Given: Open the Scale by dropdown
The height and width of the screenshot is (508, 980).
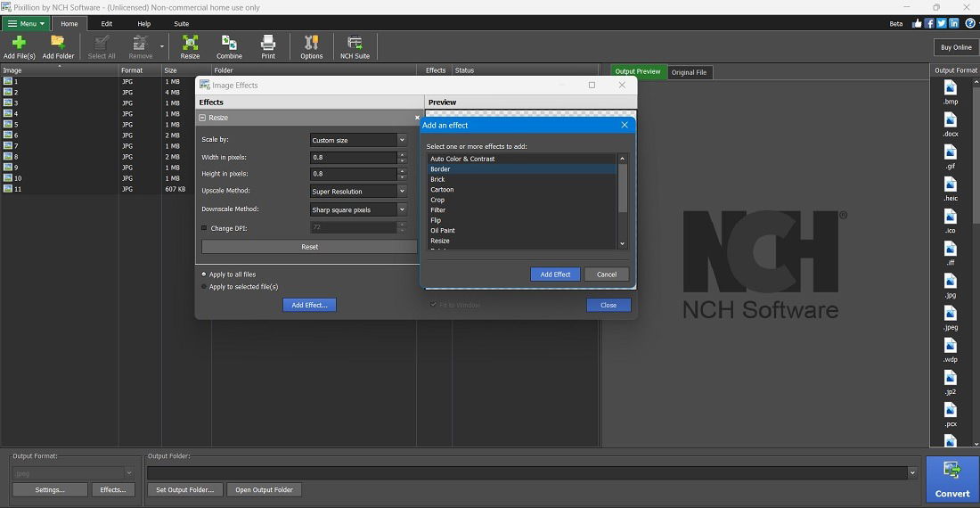Looking at the screenshot, I should [x=358, y=140].
